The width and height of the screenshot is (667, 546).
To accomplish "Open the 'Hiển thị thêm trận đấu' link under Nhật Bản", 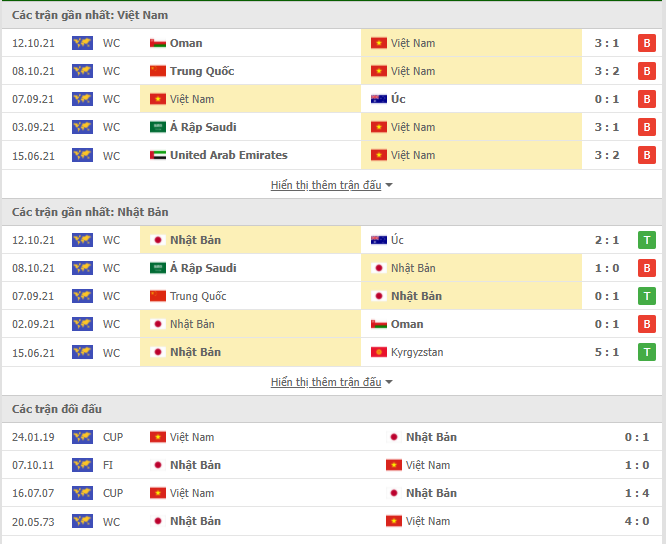I will coord(326,382).
